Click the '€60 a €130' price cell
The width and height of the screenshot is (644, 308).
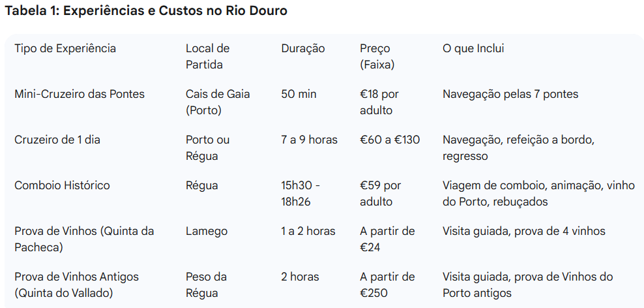coord(390,140)
